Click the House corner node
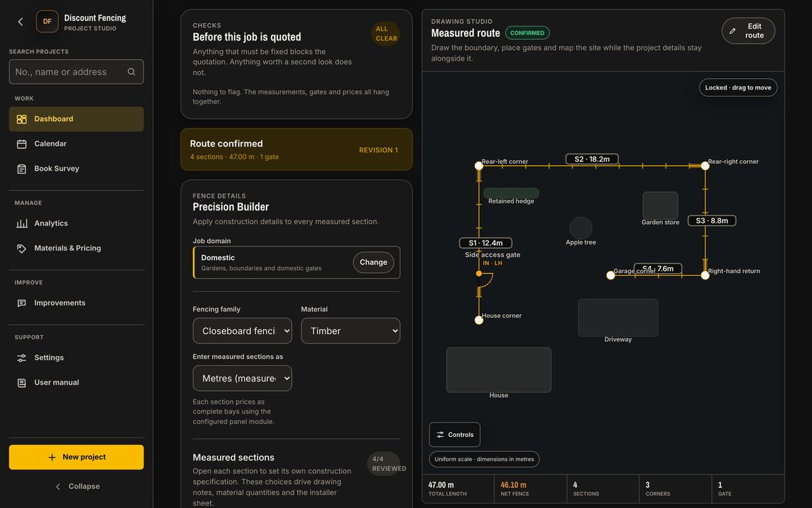This screenshot has height=508, width=812. coord(479,320)
